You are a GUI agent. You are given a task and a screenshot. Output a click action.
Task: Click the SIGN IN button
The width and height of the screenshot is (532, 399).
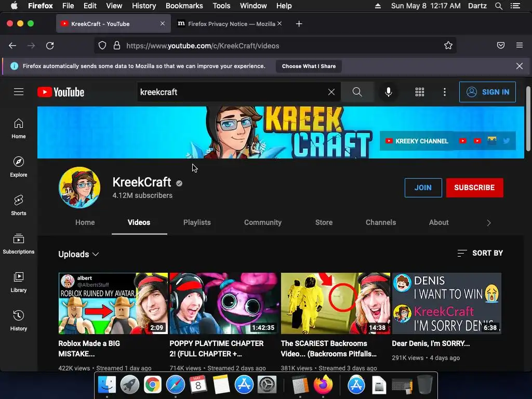pyautogui.click(x=487, y=92)
